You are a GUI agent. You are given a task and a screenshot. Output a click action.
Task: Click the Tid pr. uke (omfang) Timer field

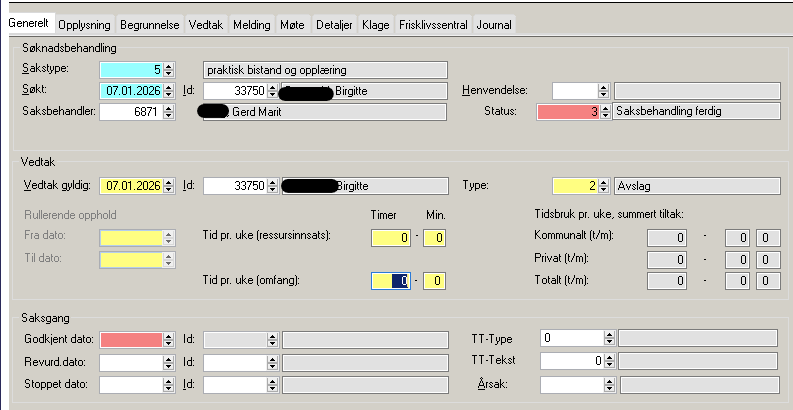click(x=389, y=282)
